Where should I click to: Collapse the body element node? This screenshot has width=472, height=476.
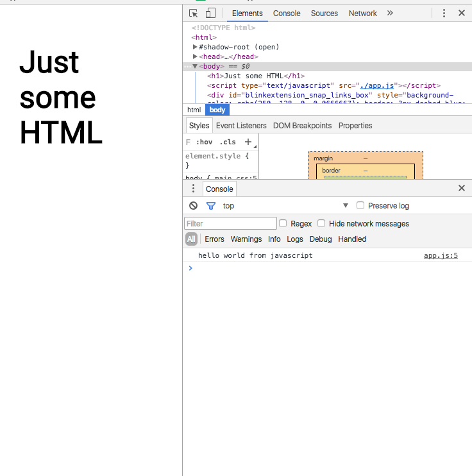[195, 66]
